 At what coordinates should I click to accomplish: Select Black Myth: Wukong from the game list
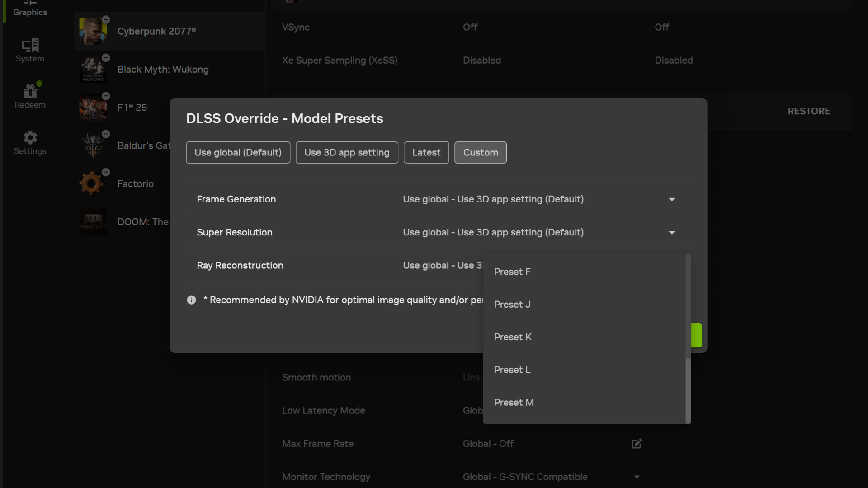pos(163,69)
